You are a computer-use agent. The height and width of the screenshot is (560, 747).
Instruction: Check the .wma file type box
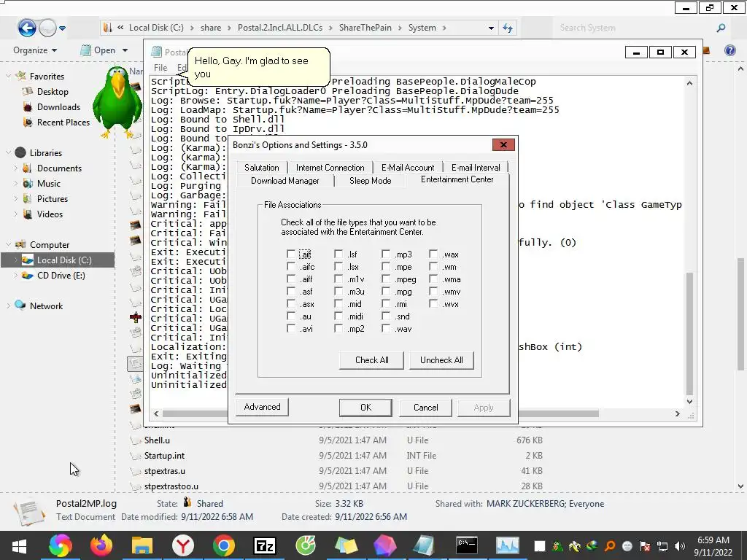pos(433,279)
